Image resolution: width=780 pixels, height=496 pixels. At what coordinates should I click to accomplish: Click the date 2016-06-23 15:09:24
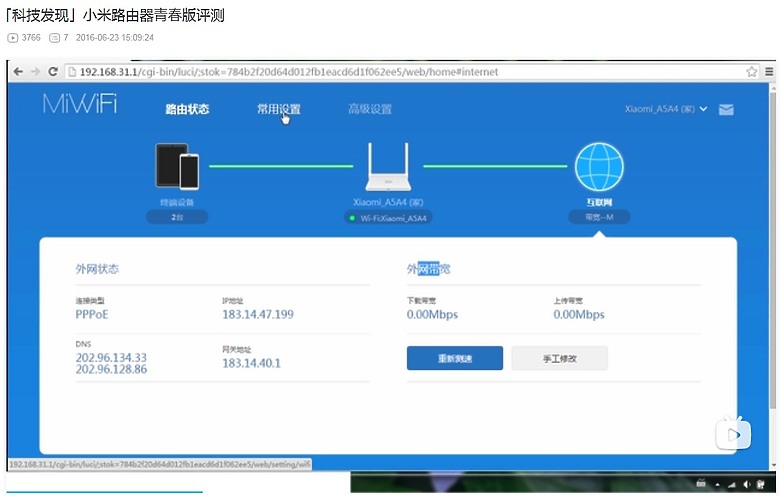(115, 38)
